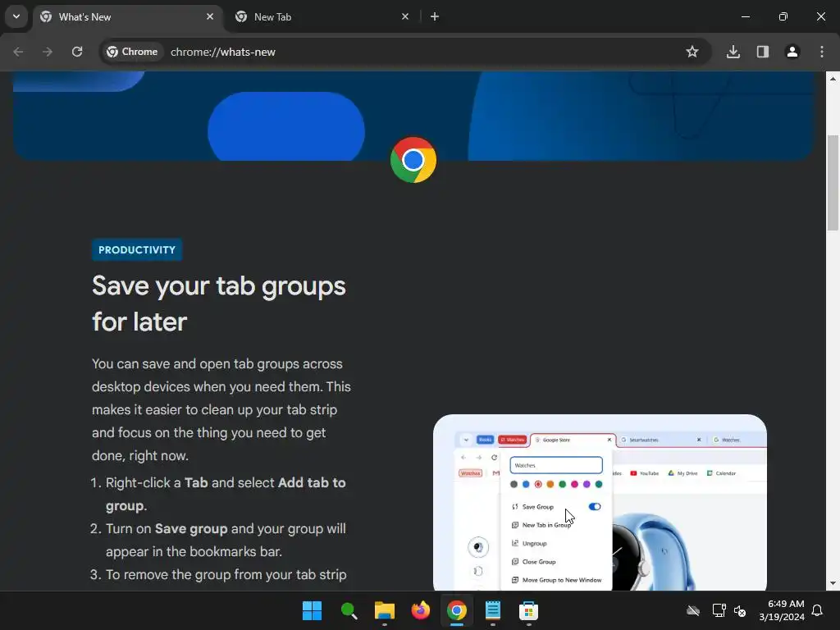Viewport: 840px width, 630px height.
Task: Toggle the side panel icon
Action: click(763, 52)
